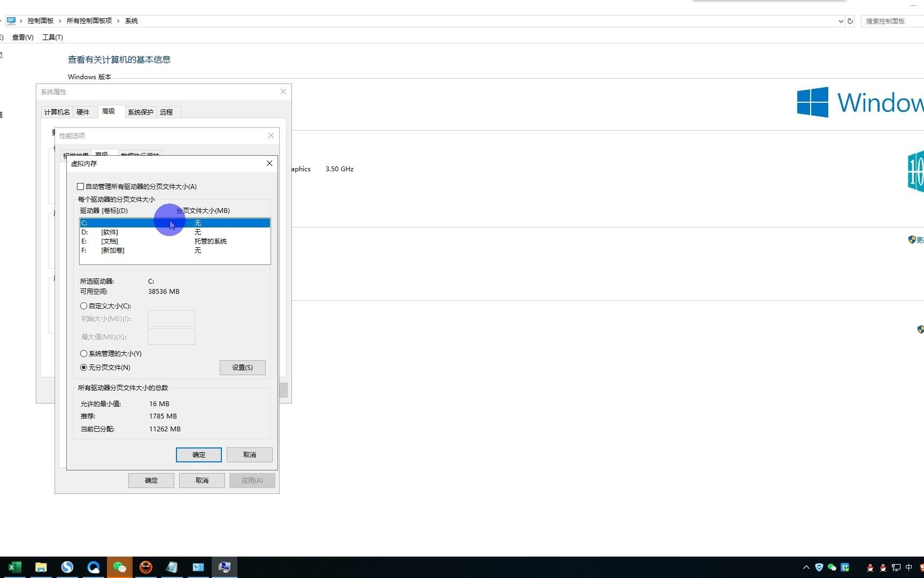Click the 11262 MB allocated value
The image size is (924, 578).
[x=165, y=429]
